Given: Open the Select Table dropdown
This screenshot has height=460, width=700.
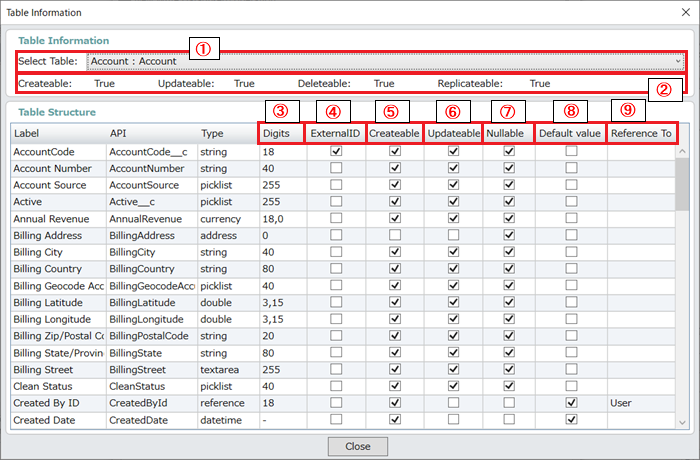Looking at the screenshot, I should coord(386,61).
